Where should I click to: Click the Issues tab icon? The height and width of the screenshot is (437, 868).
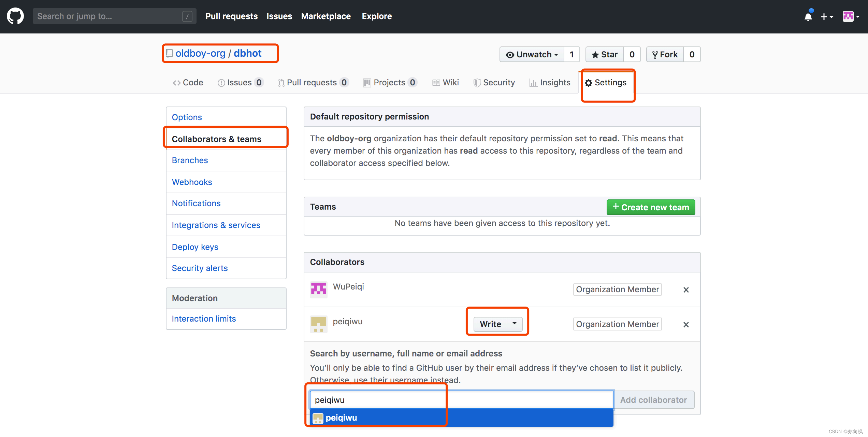[x=221, y=83]
